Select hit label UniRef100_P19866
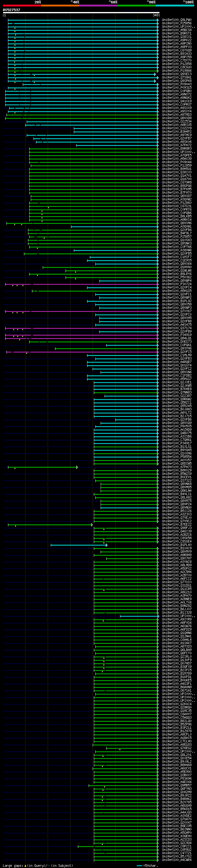 (x=177, y=71)
